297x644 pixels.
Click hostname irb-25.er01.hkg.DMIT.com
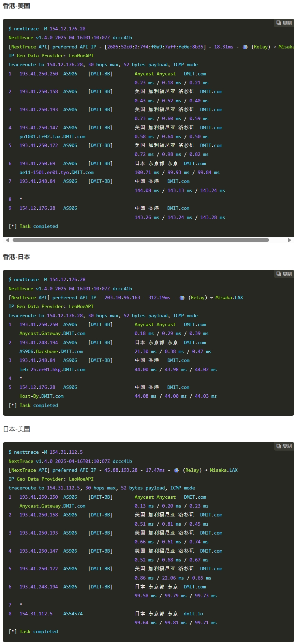(x=53, y=369)
